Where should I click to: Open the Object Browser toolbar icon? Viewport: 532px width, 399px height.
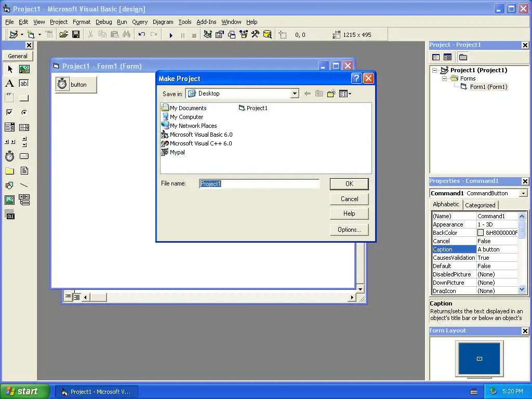(x=244, y=35)
